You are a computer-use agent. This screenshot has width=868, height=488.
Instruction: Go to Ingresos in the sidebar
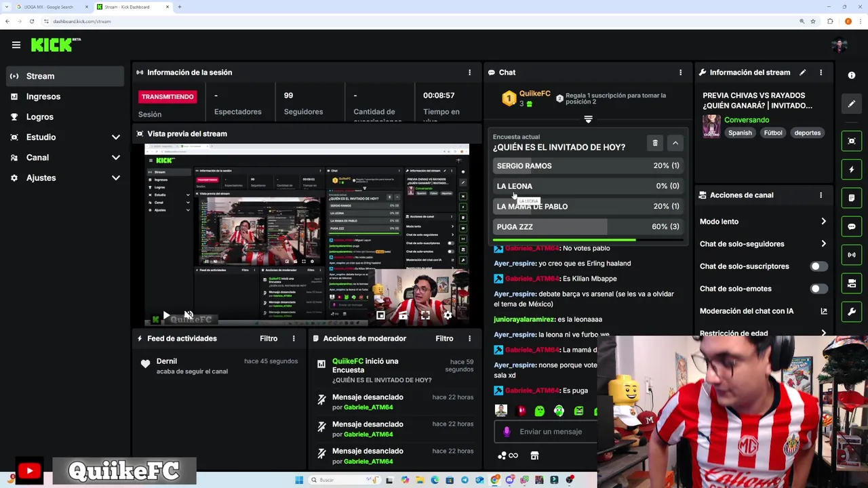point(66,96)
